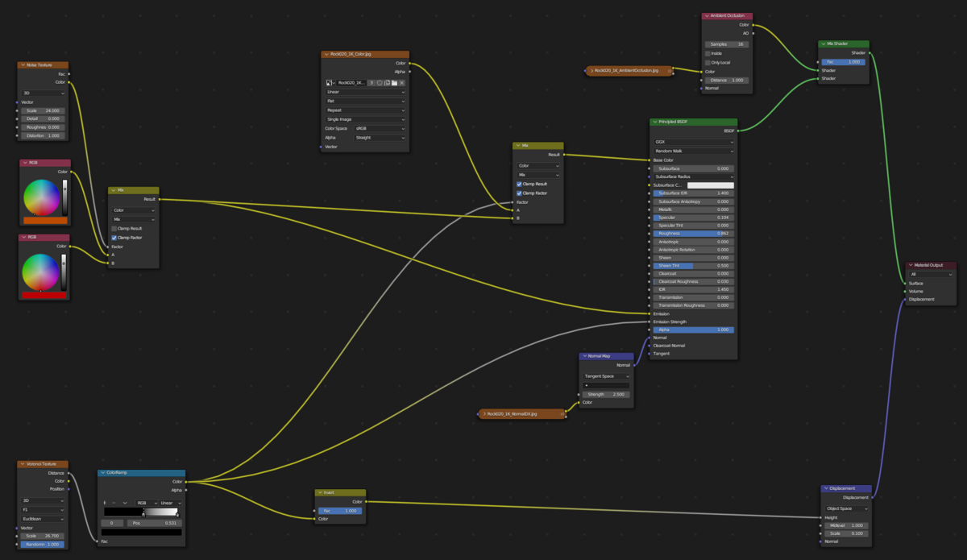Open the All target dropdown in Material Output
Viewport: 967px width, 560px height.
(x=931, y=274)
